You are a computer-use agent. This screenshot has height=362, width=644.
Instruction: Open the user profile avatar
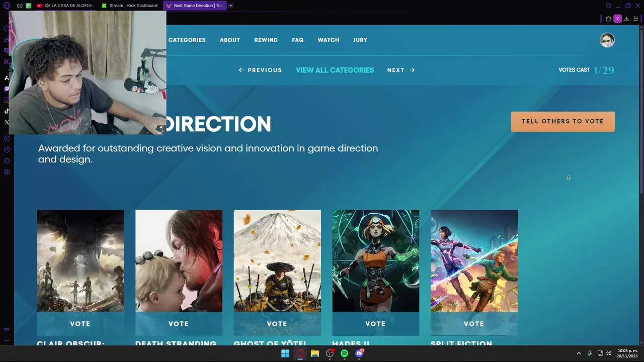pos(607,40)
